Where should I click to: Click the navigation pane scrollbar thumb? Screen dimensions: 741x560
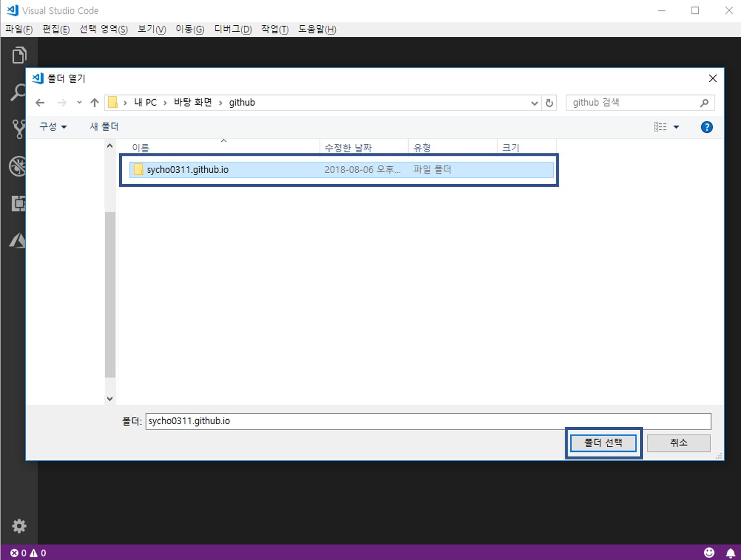[110, 295]
